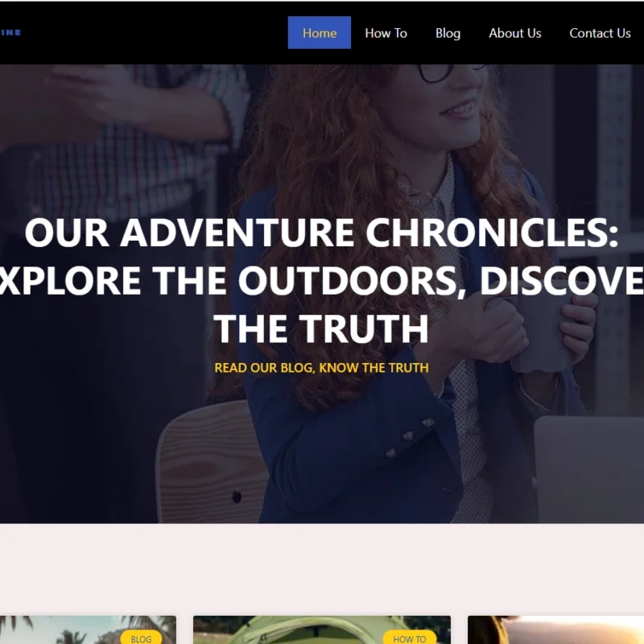The height and width of the screenshot is (644, 644).
Task: Click the empty area above post cards
Action: click(321, 569)
